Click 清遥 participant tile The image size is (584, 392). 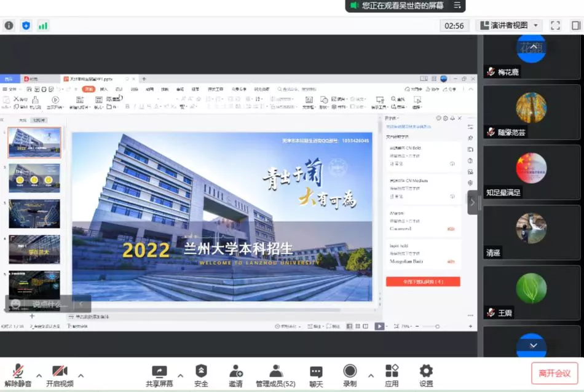coord(532,233)
